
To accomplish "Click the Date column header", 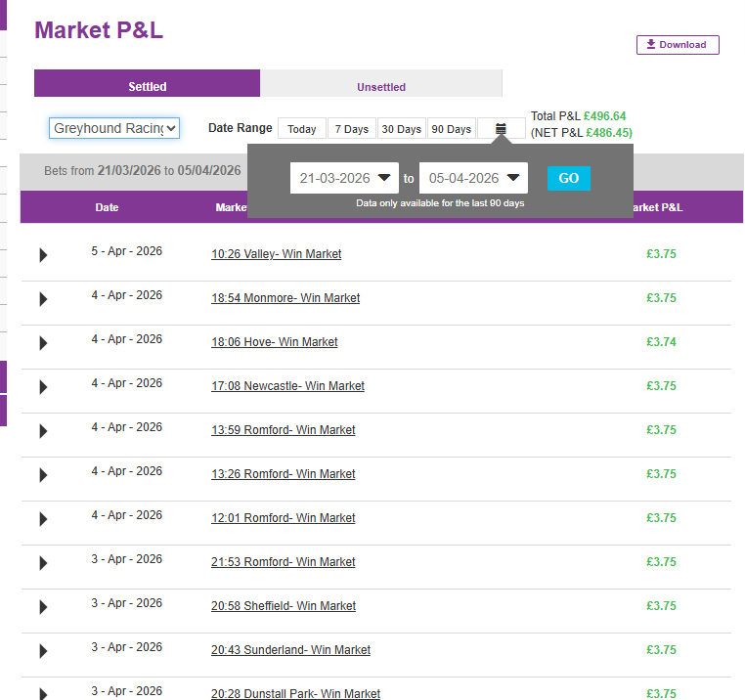I will point(107,207).
